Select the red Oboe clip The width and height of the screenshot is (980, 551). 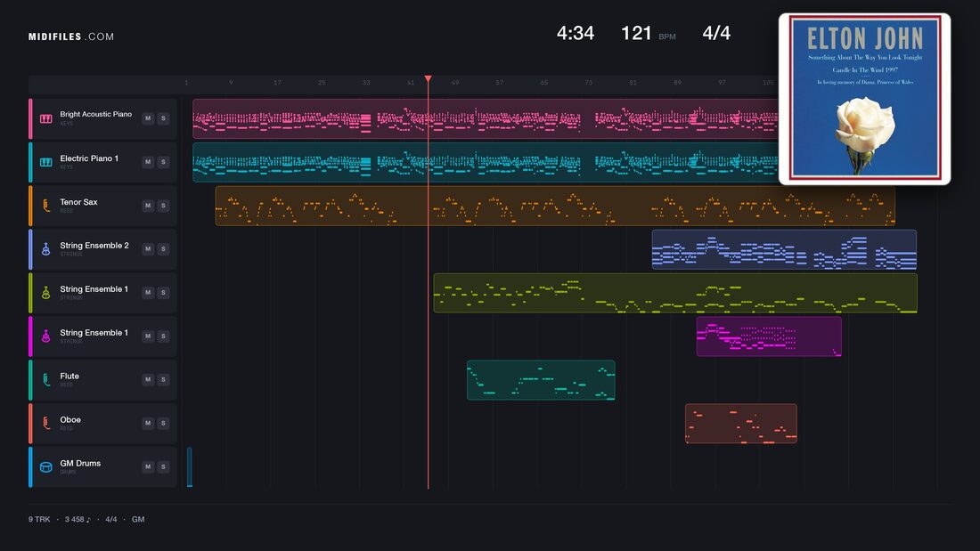point(740,424)
